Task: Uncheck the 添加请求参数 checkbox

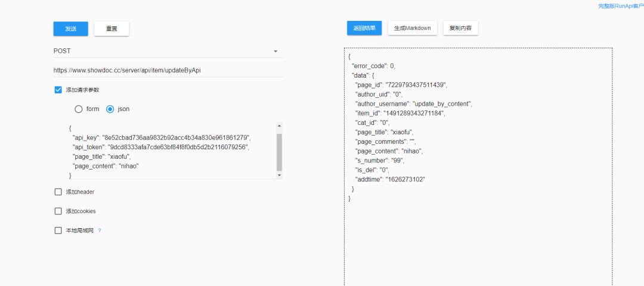Action: [58, 90]
